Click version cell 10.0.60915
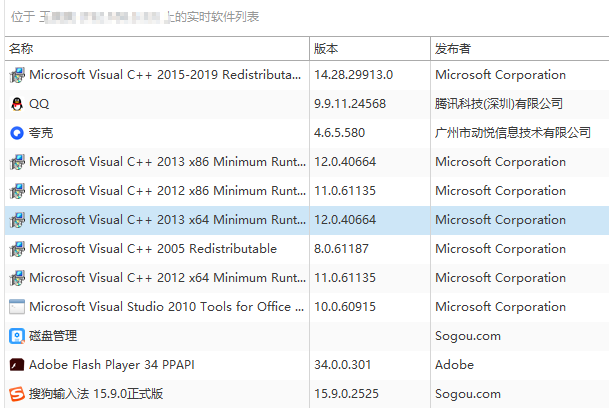The width and height of the screenshot is (609, 408). [345, 307]
